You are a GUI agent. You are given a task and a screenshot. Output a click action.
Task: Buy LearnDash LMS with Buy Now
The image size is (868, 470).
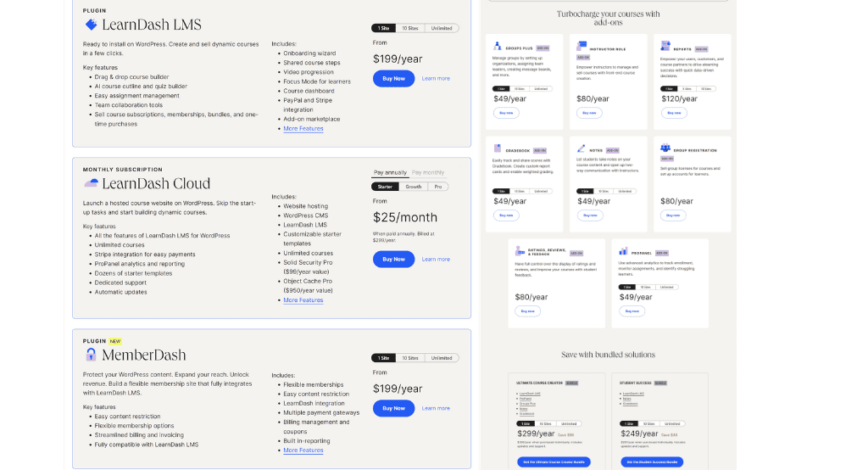click(393, 79)
